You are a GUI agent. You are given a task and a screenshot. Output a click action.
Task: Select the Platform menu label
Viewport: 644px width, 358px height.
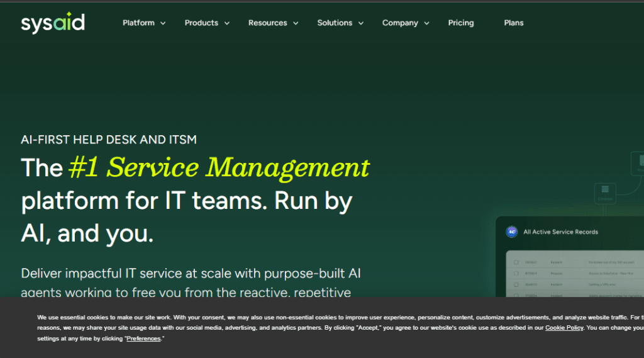click(x=138, y=23)
